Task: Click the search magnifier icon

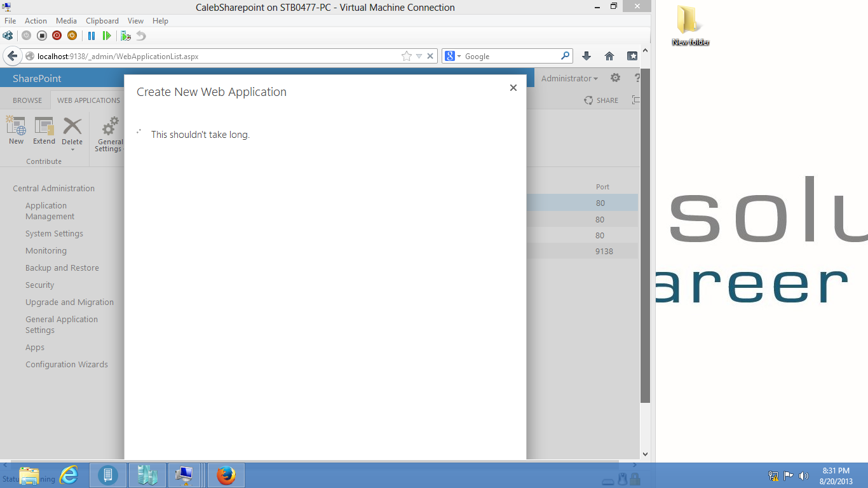Action: pyautogui.click(x=565, y=56)
